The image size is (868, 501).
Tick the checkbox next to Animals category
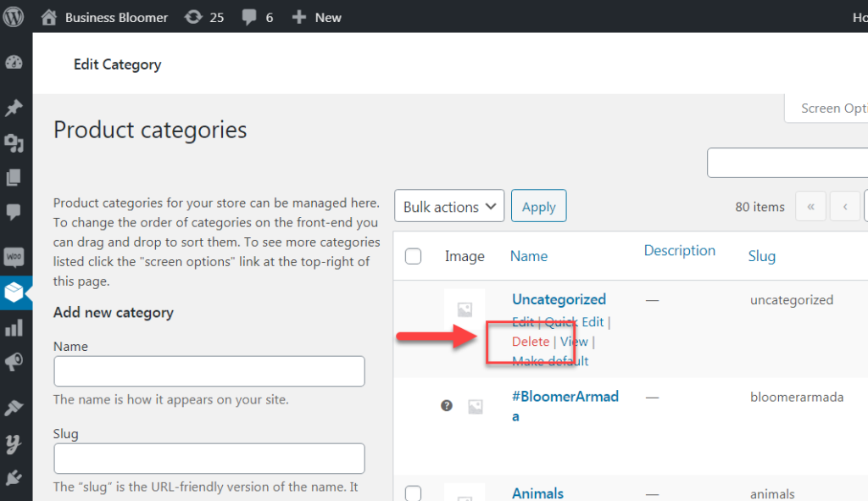coord(413,493)
